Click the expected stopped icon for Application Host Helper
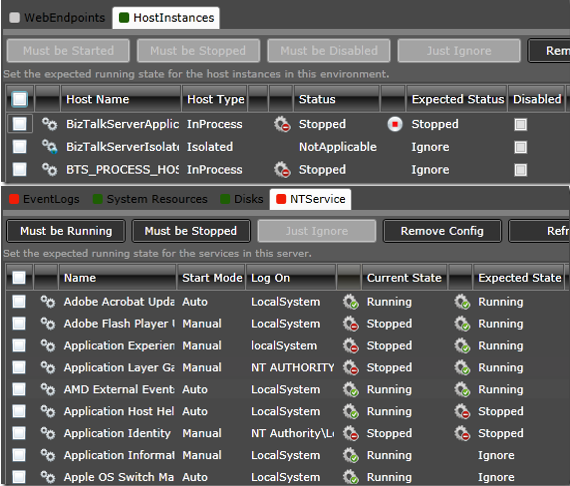Viewport: 570px width, 486px height. tap(462, 411)
